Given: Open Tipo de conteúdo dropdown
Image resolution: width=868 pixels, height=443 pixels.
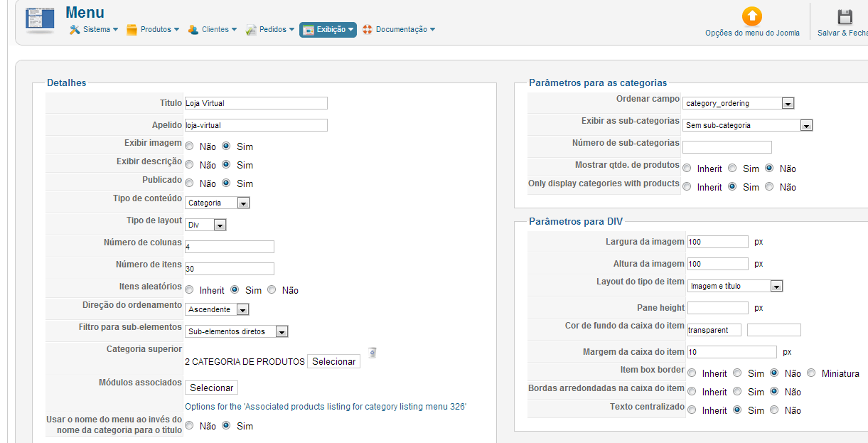Looking at the screenshot, I should (218, 203).
